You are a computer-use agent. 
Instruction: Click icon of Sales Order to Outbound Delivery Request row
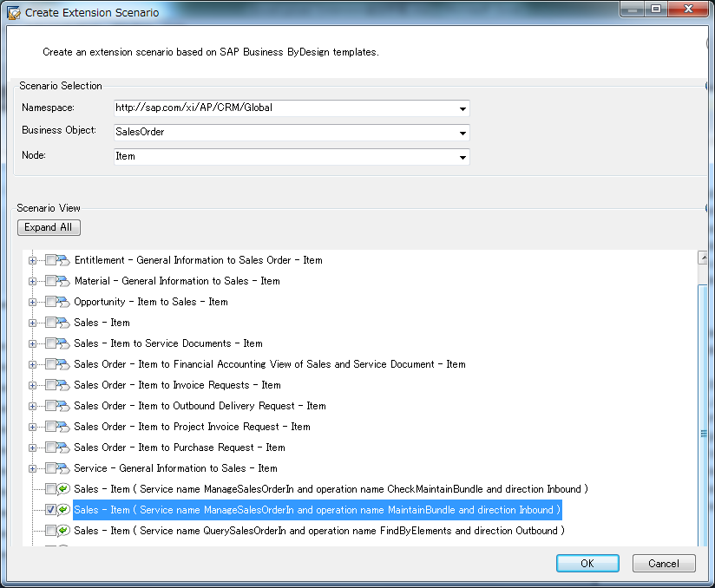pos(63,406)
